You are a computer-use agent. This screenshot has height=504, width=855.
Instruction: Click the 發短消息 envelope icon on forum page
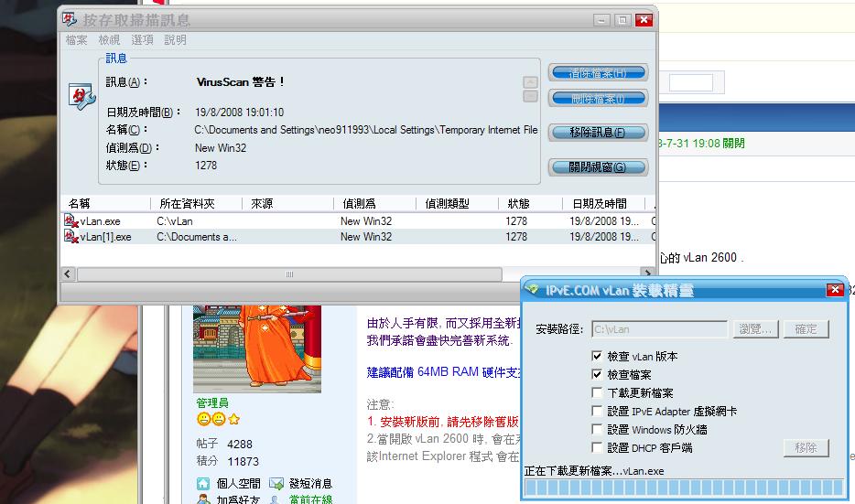point(276,483)
